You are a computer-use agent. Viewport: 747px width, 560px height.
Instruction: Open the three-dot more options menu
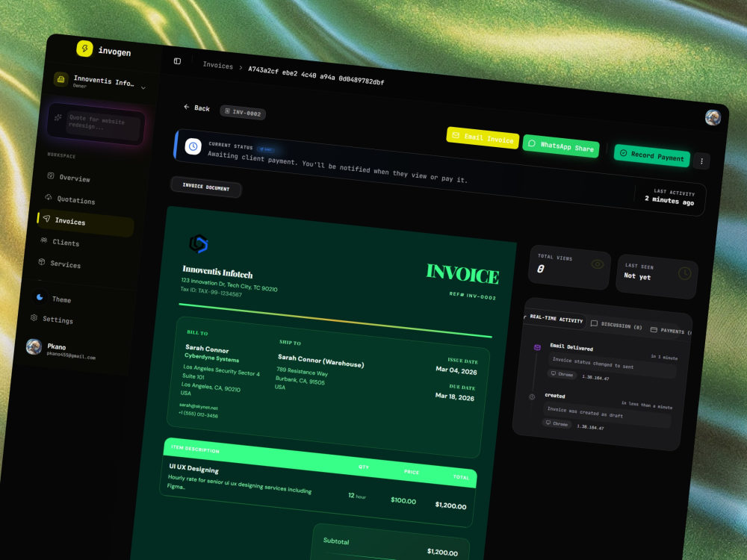(701, 161)
